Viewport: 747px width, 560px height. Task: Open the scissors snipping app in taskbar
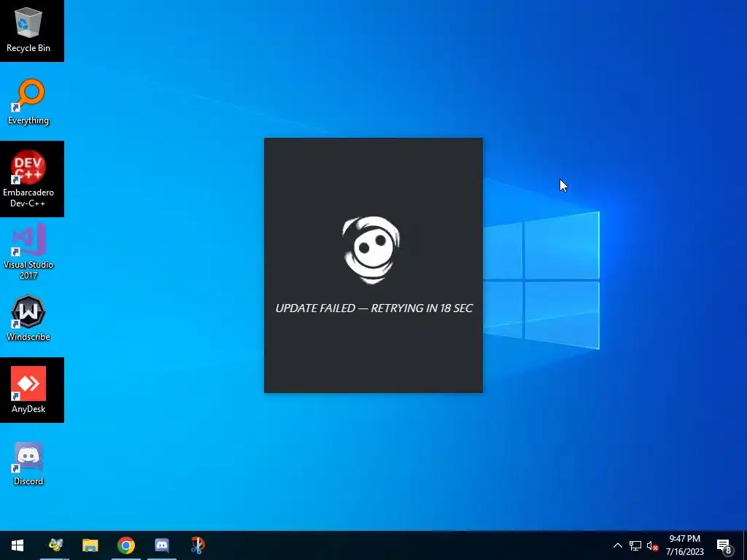(198, 545)
